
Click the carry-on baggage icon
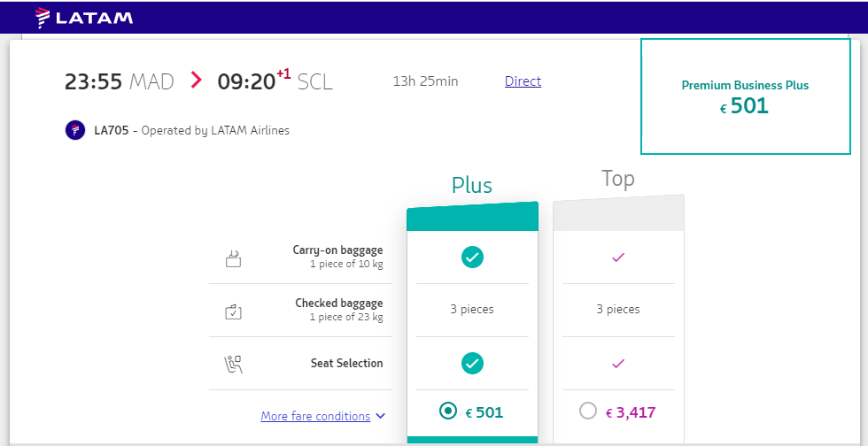(234, 258)
